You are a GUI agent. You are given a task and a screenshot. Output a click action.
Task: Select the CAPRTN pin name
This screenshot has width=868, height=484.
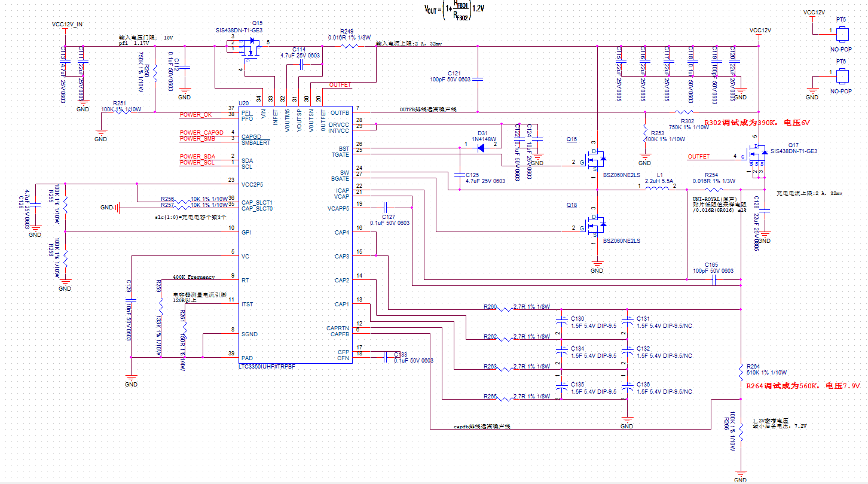point(338,328)
